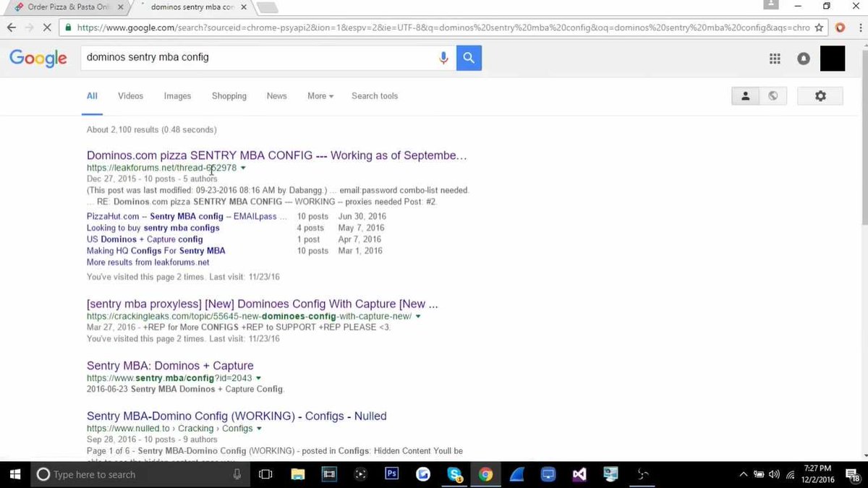This screenshot has width=868, height=488.
Task: Open the Chrome three-dot menu
Action: pyautogui.click(x=859, y=28)
